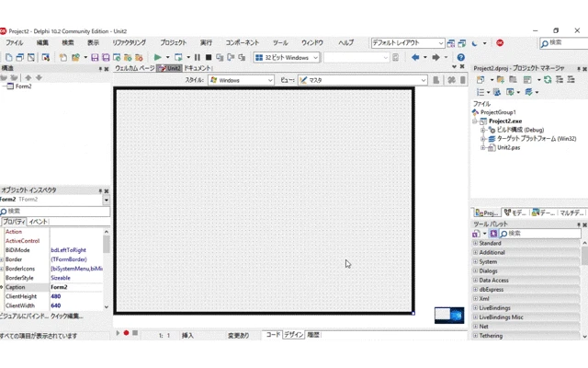Pause the running program

(198, 57)
